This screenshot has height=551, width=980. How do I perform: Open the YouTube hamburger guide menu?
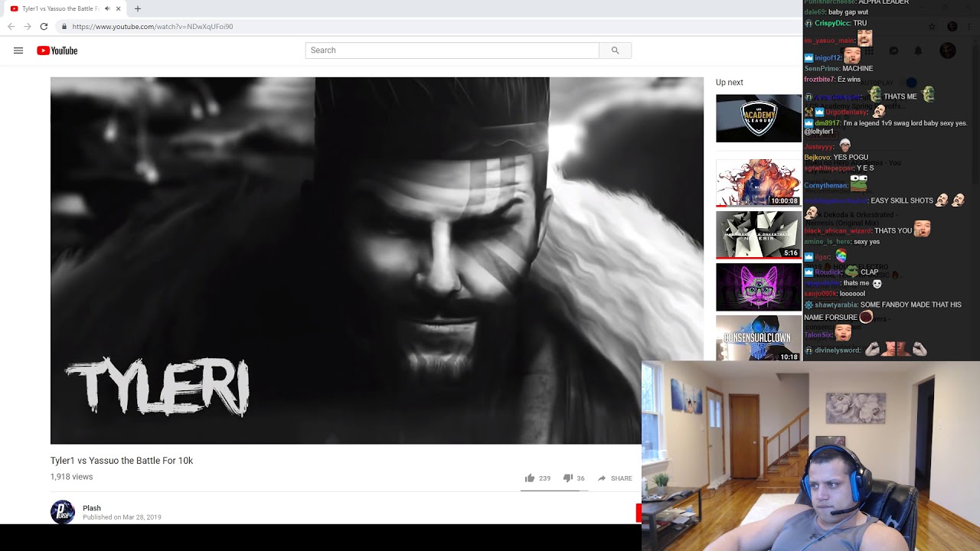(18, 51)
